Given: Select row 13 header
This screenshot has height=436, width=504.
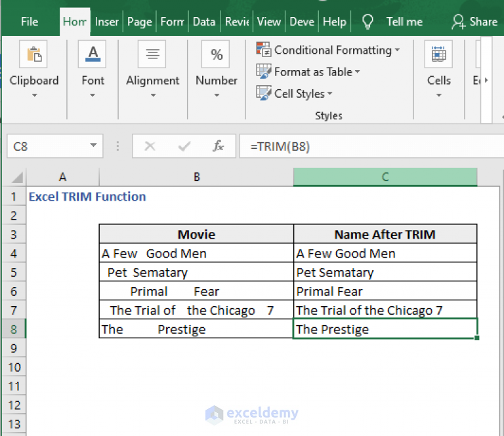Looking at the screenshot, I should [14, 424].
